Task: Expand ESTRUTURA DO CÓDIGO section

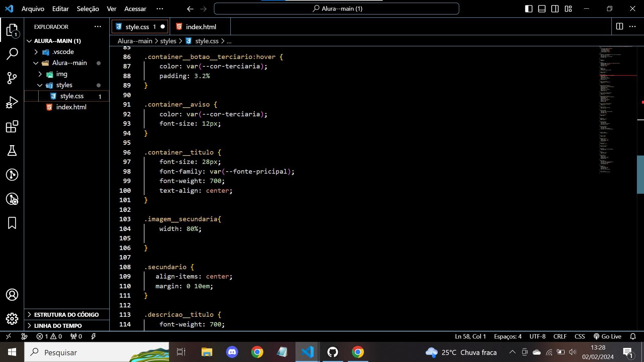Action: pyautogui.click(x=66, y=314)
